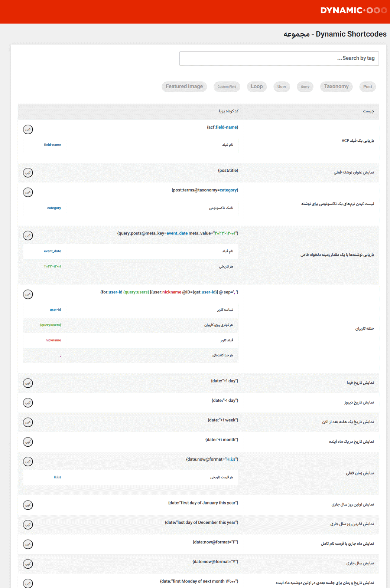Select the Loop tag filter
Viewport: 390px width, 588px height.
click(x=257, y=86)
